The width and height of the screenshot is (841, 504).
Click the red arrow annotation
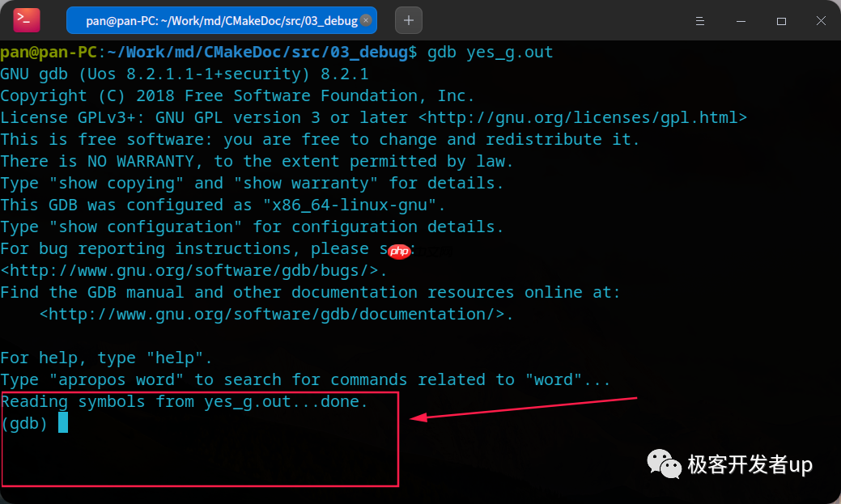[x=526, y=409]
